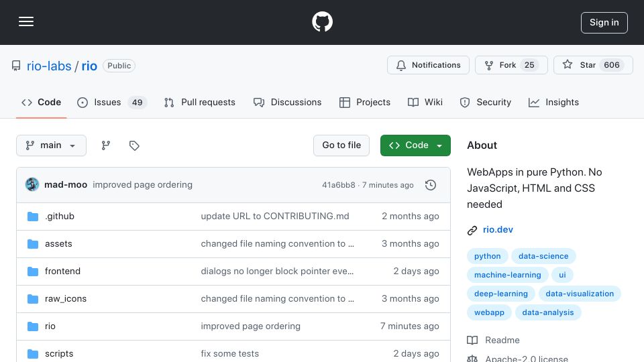Screen dimensions: 644x362
Task: Open the scripts folder
Action: 59,354
